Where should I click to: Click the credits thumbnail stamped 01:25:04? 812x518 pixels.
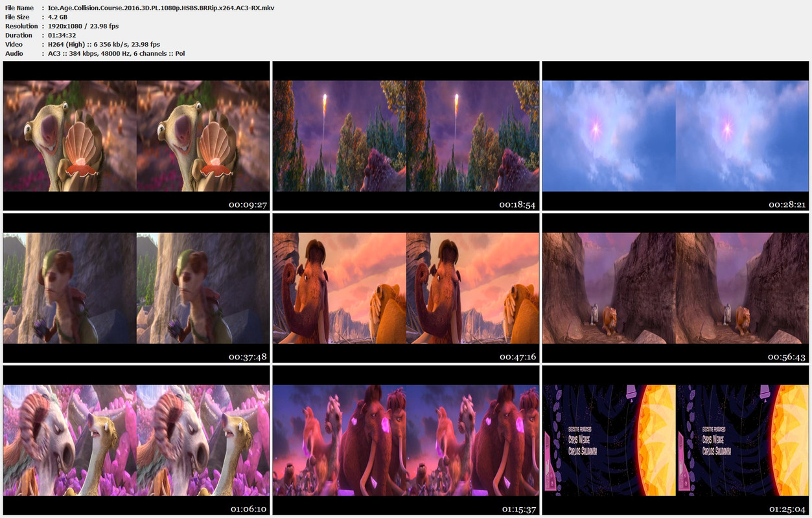coord(676,440)
